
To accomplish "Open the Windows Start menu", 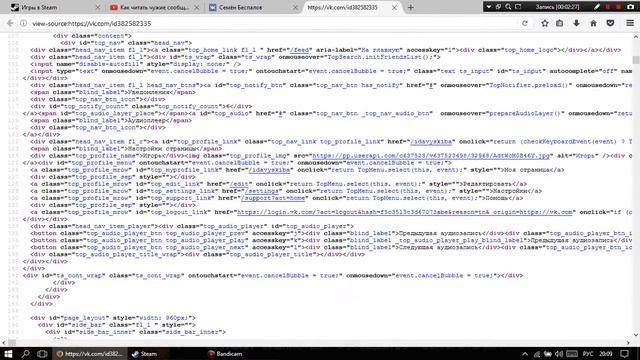I will 8,353.
